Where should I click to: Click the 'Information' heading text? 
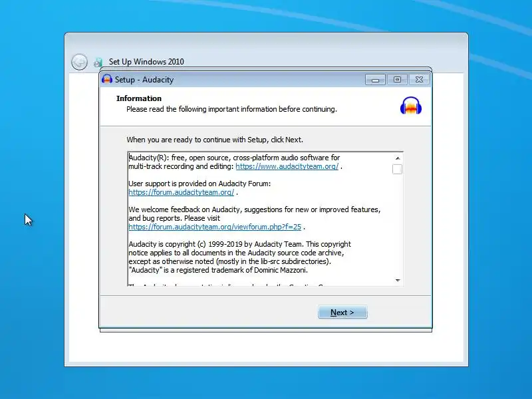(139, 98)
